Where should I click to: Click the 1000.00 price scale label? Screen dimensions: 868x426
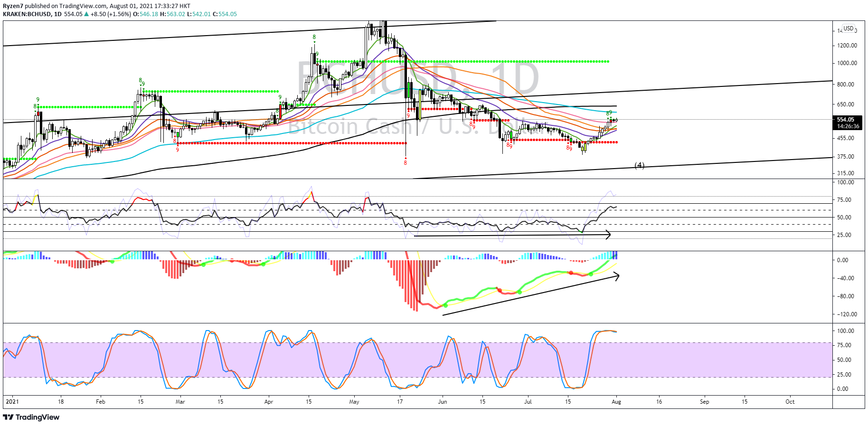[847, 63]
